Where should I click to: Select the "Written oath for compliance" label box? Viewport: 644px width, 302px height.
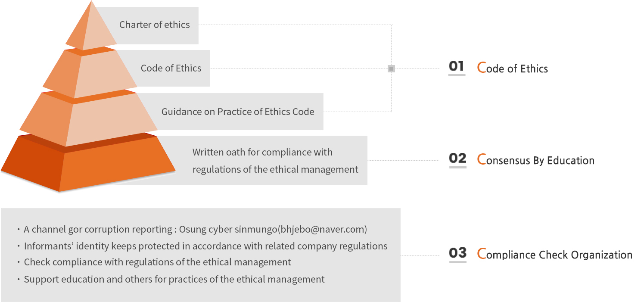[x=275, y=161]
